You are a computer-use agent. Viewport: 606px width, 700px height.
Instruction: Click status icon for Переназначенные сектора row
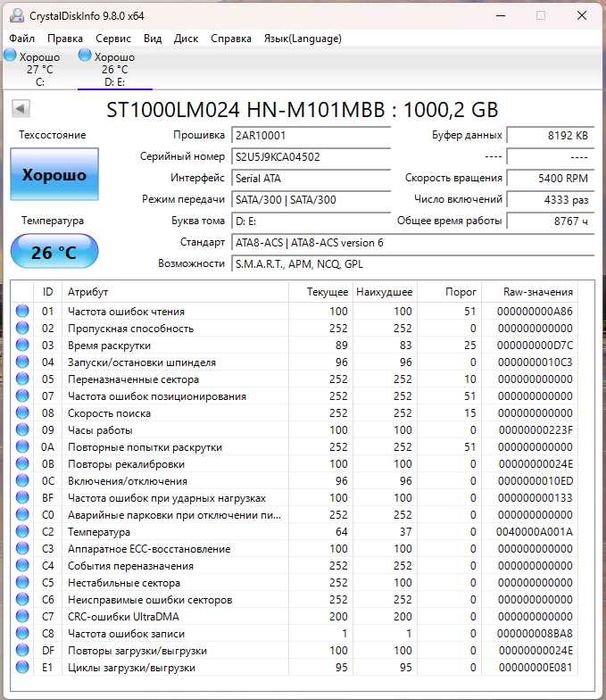click(x=22, y=379)
